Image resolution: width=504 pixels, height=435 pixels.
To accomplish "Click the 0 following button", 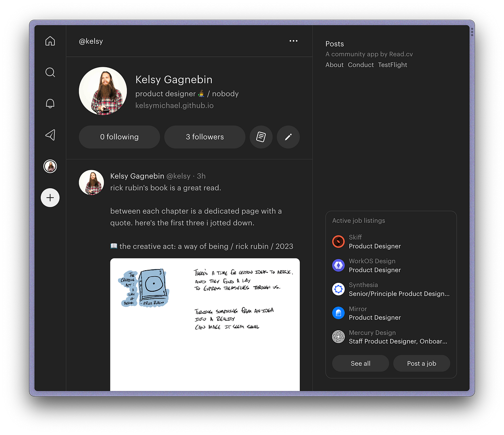I will point(119,137).
